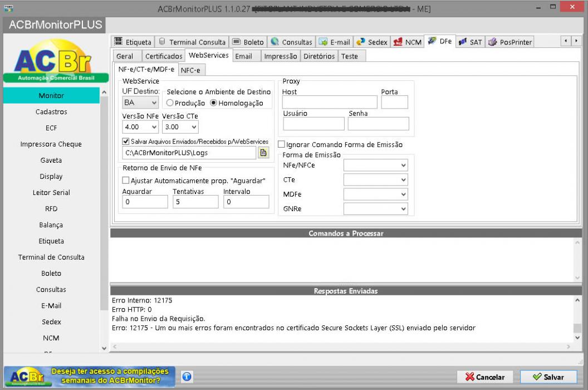
Task: Open the CTe forma de emissão dropdown
Action: (x=376, y=180)
